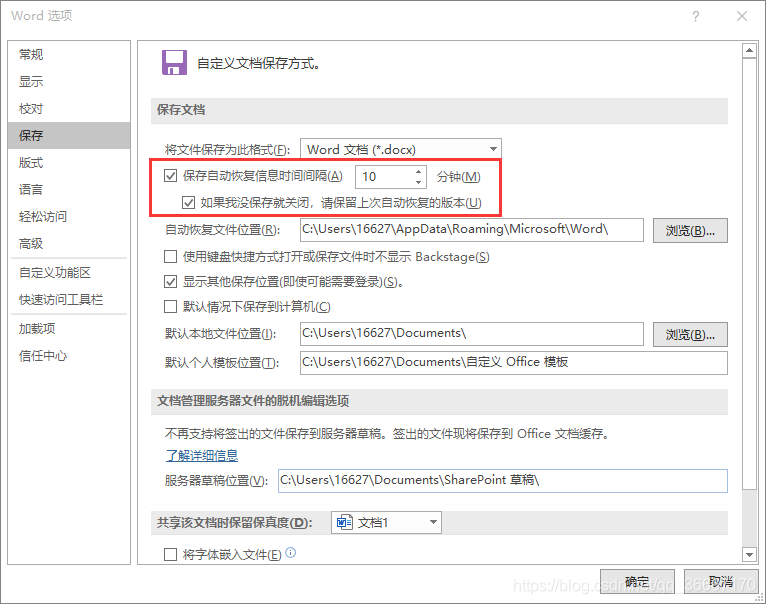This screenshot has height=604, width=766.
Task: Open 信任中心 category
Action: pyautogui.click(x=69, y=356)
